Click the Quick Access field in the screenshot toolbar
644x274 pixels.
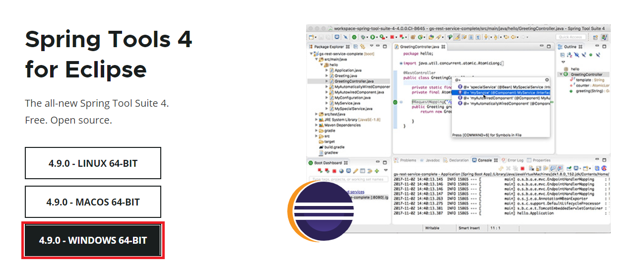[571, 37]
